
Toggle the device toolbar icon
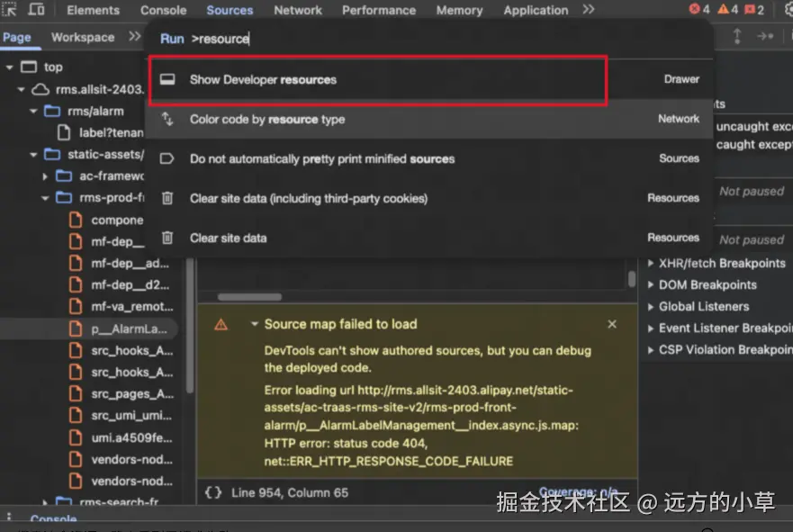point(37,10)
